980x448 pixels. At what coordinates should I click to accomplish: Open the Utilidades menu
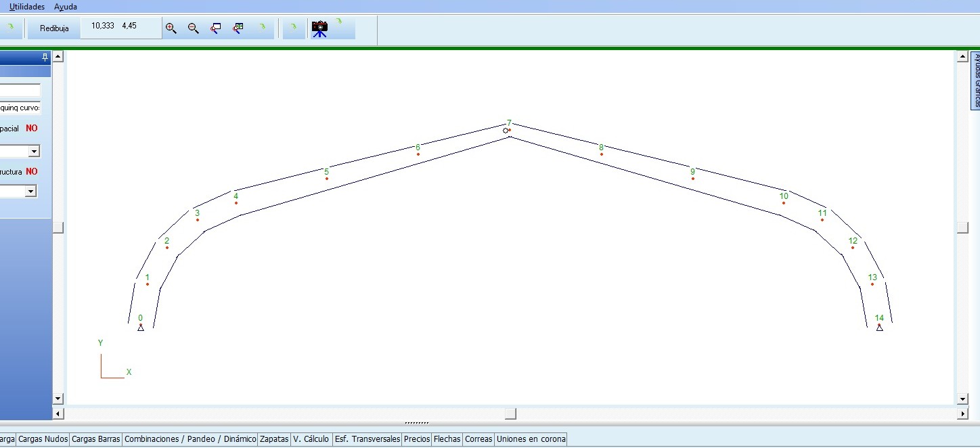[27, 7]
